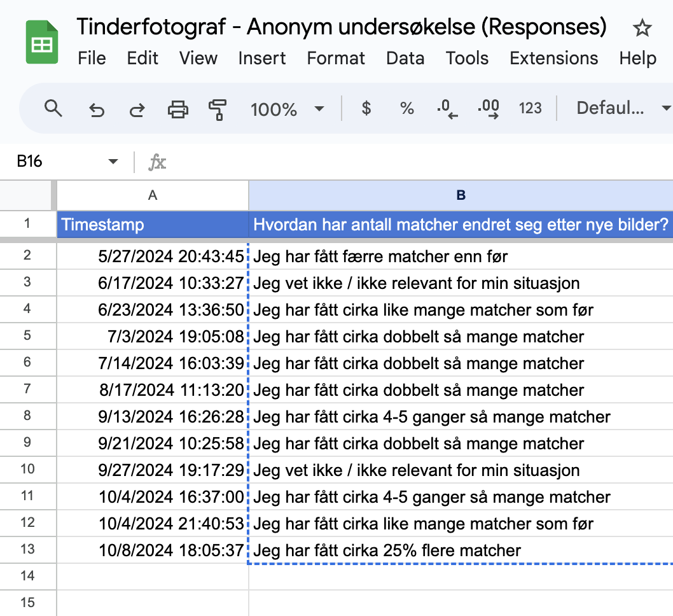Screen dimensions: 673x616
Task: Format selection as percent
Action: click(x=406, y=108)
